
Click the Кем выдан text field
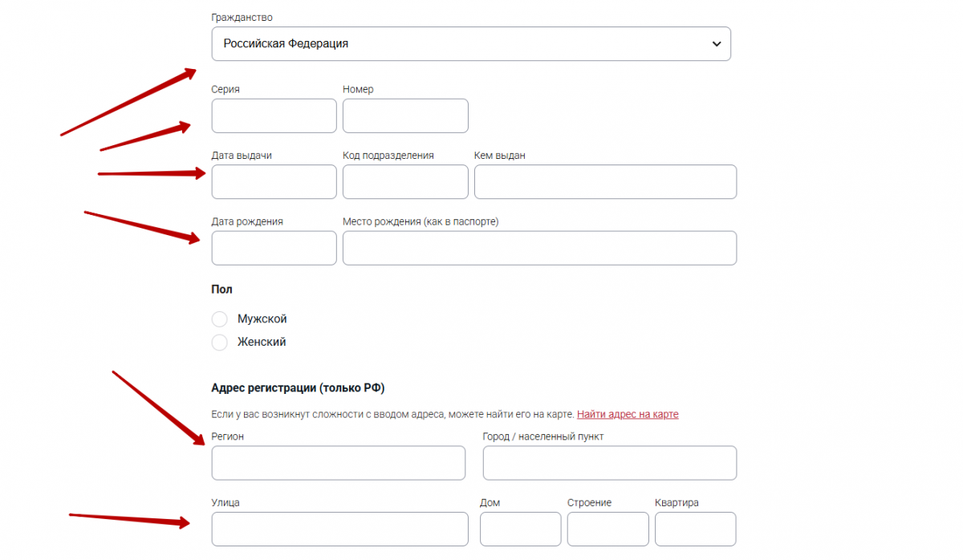605,182
